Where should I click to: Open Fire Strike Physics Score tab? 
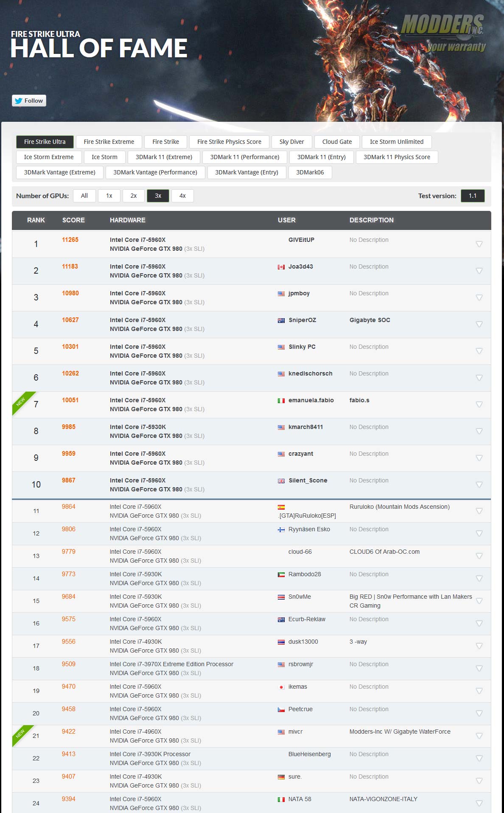[230, 142]
